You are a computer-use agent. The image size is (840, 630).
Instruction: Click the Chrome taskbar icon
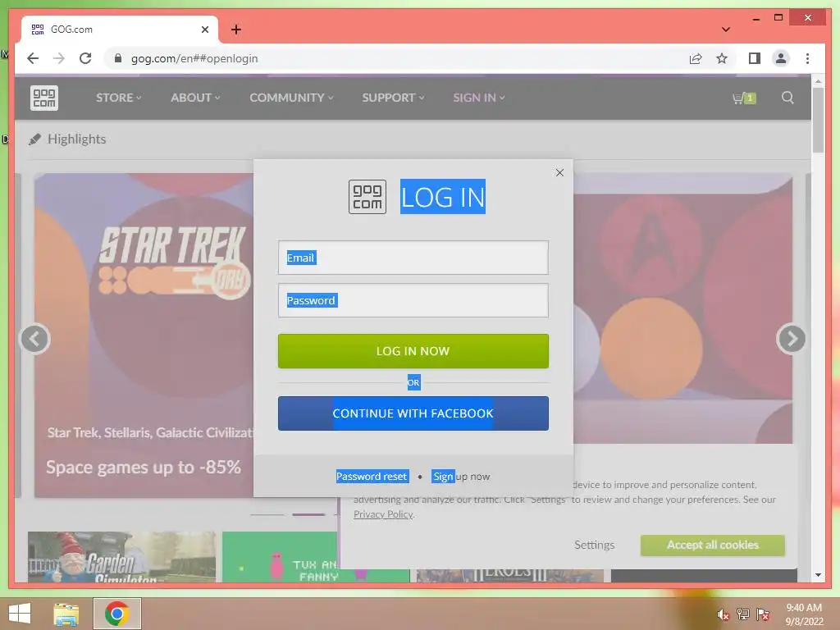tap(116, 614)
